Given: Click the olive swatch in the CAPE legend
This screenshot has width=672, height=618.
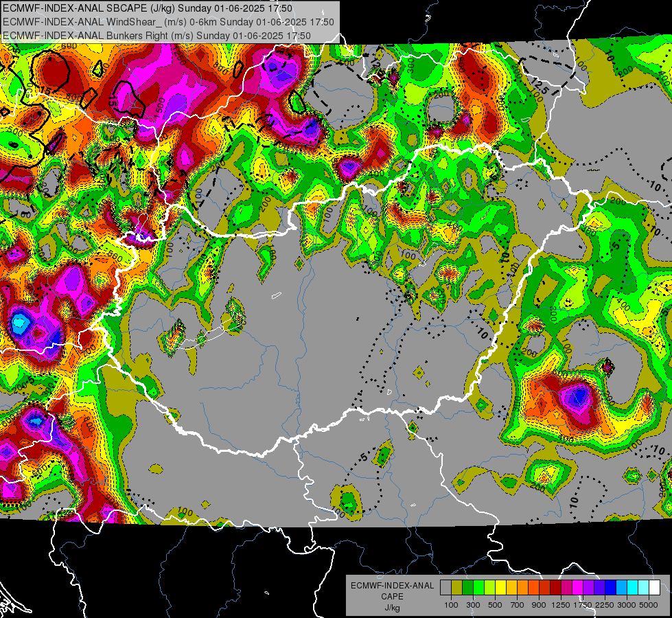Looking at the screenshot, I should click(x=457, y=587).
